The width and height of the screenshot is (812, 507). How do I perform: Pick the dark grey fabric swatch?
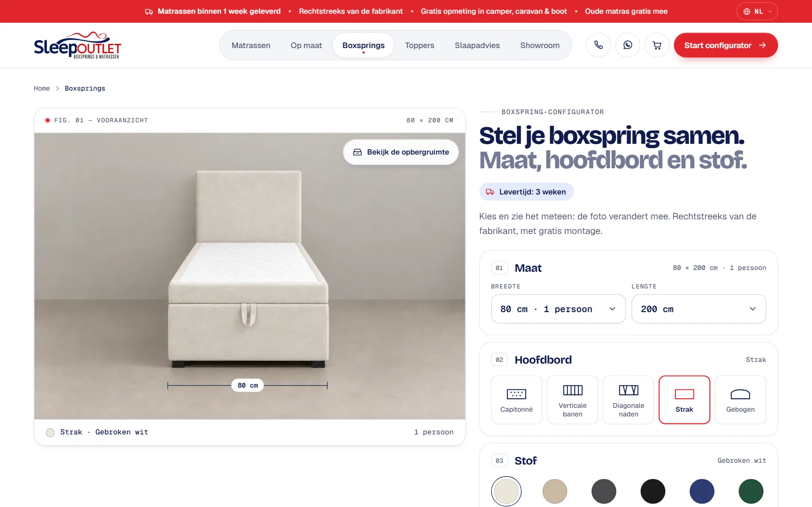coord(604,491)
